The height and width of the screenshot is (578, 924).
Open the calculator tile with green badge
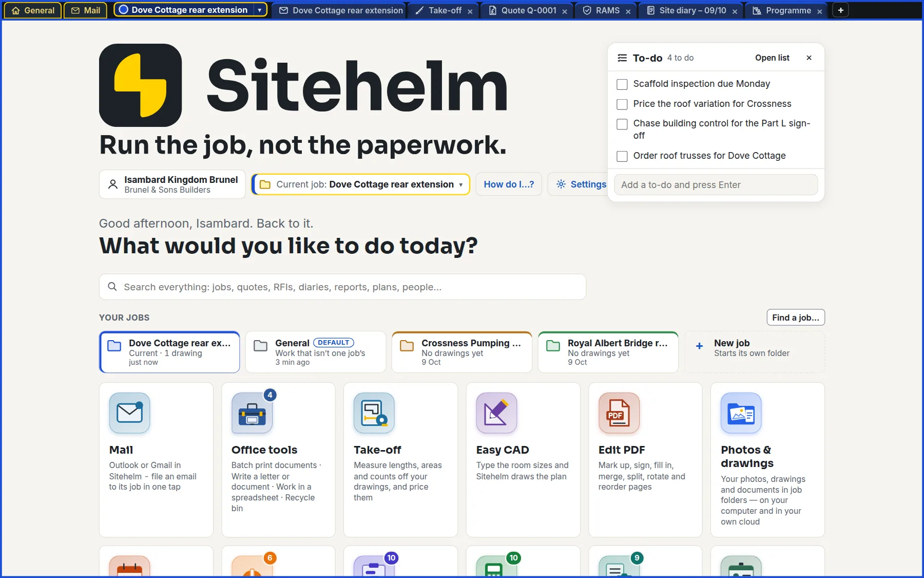point(496,567)
